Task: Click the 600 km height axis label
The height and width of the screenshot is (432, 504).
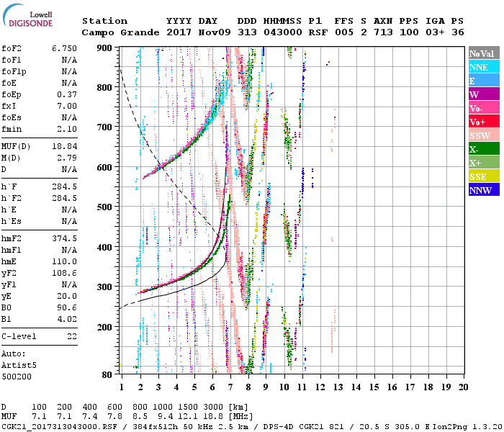Action: [x=104, y=168]
